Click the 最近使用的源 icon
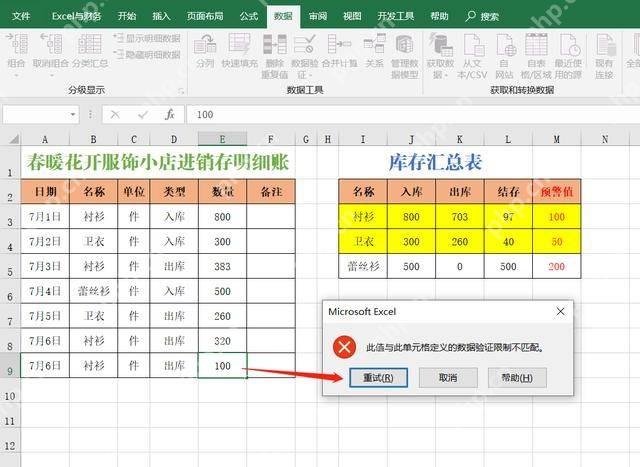 click(569, 44)
